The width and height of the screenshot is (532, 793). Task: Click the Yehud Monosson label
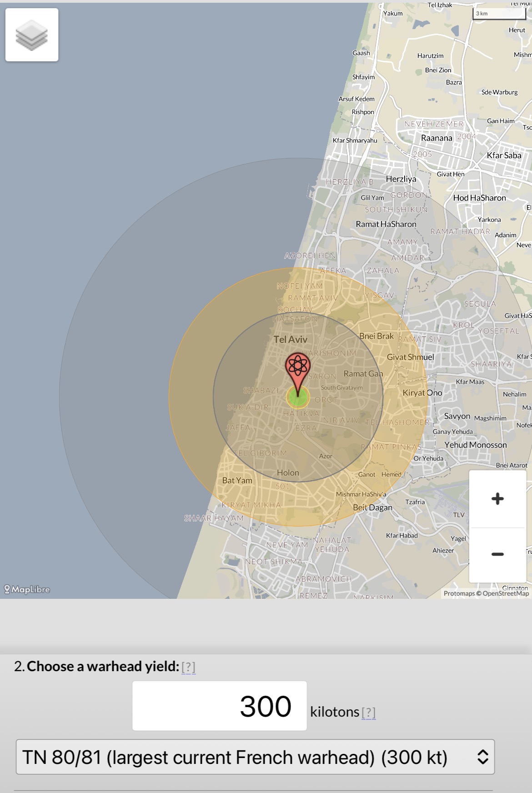[476, 445]
